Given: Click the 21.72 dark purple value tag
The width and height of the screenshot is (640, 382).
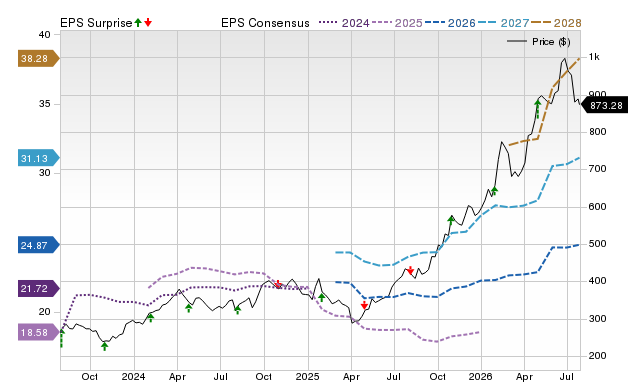Looking at the screenshot, I should click(38, 289).
